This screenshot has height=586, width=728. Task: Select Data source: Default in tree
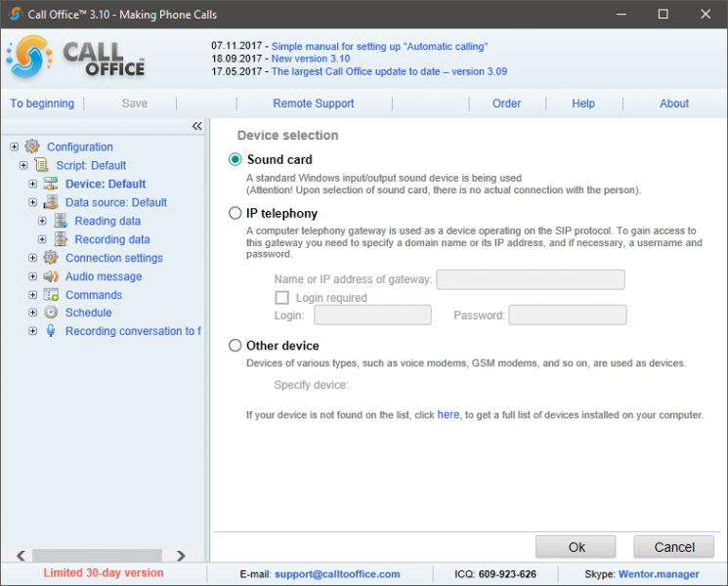pos(116,202)
